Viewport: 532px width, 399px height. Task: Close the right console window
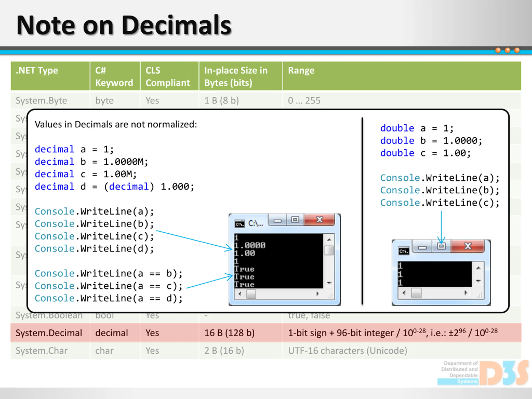coord(468,246)
